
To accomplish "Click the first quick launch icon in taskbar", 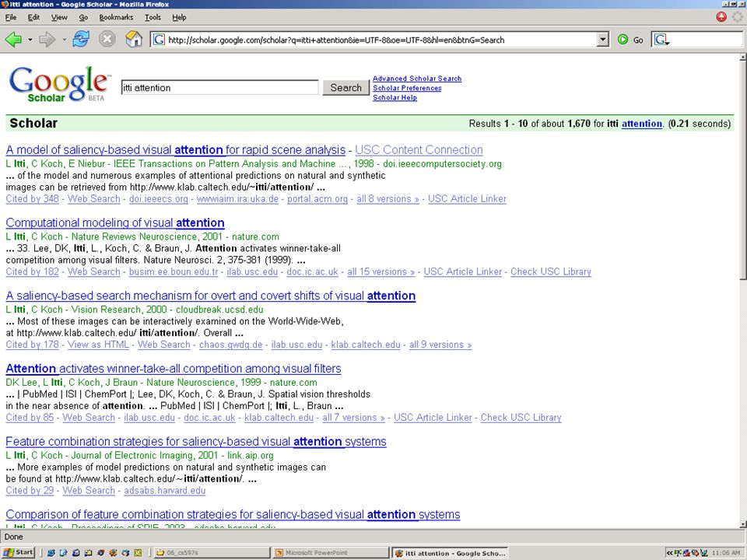I will click(51, 553).
